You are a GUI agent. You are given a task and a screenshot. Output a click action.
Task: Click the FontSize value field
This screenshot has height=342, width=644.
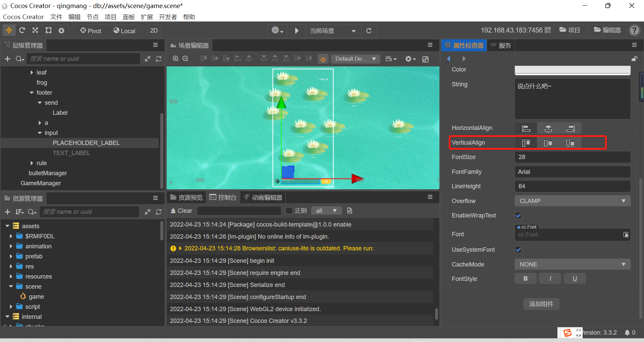(573, 157)
